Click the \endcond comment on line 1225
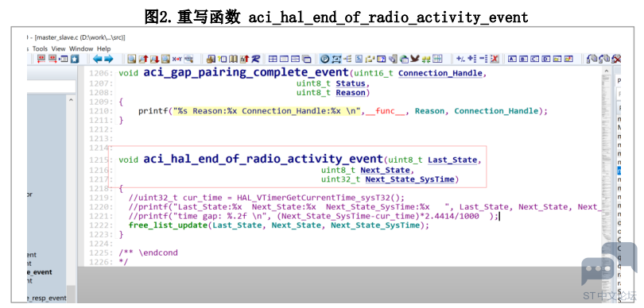644x308 pixels. coord(148,252)
